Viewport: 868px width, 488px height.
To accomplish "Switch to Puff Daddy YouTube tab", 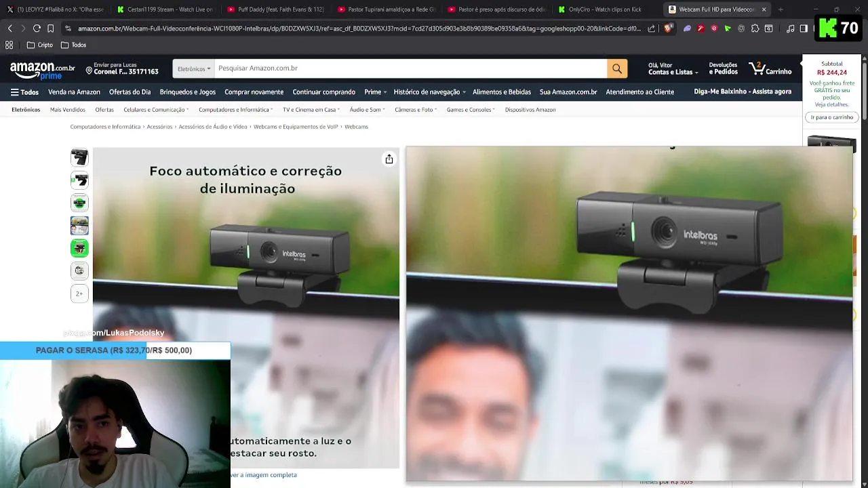I will pyautogui.click(x=275, y=9).
